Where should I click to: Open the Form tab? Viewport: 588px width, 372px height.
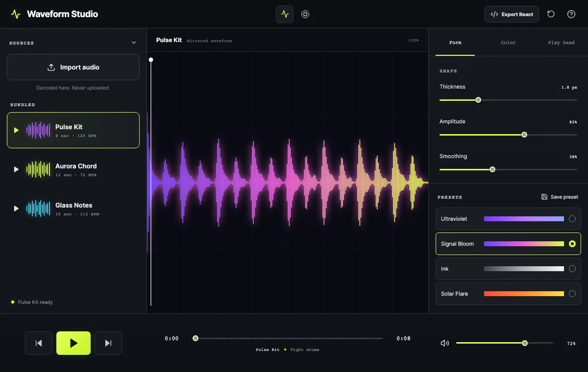tap(455, 43)
